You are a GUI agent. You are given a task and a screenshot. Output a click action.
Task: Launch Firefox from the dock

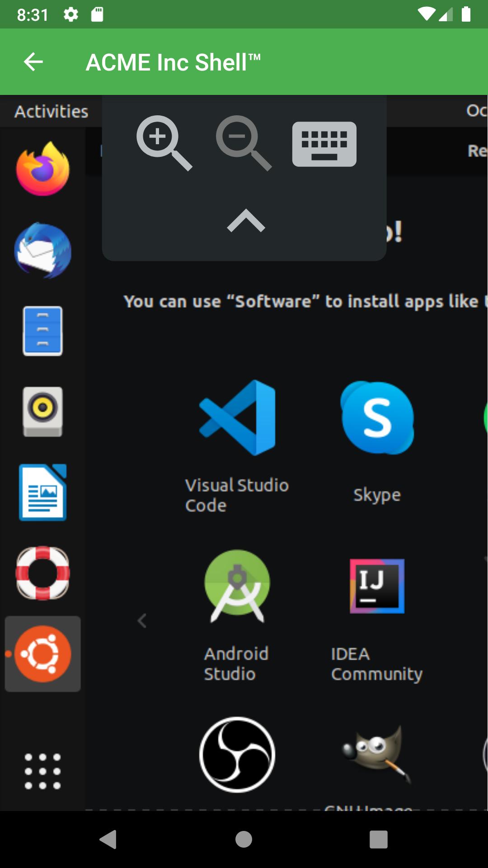43,169
